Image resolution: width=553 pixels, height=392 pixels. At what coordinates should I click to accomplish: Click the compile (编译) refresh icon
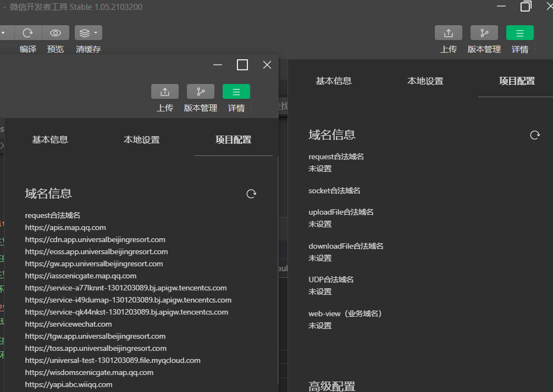point(28,33)
